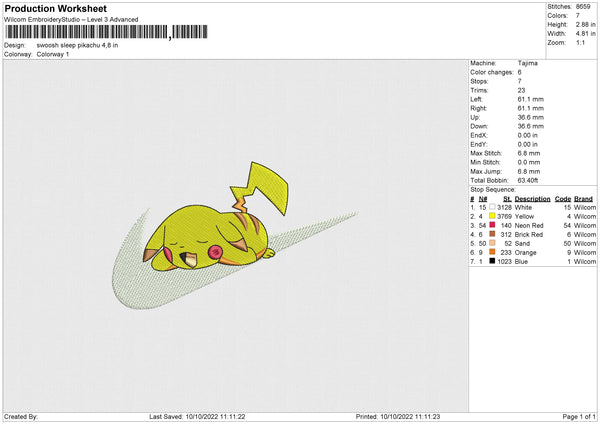This screenshot has height=424, width=600.
Task: Click the 'Created By:' footer label
Action: 21,417
